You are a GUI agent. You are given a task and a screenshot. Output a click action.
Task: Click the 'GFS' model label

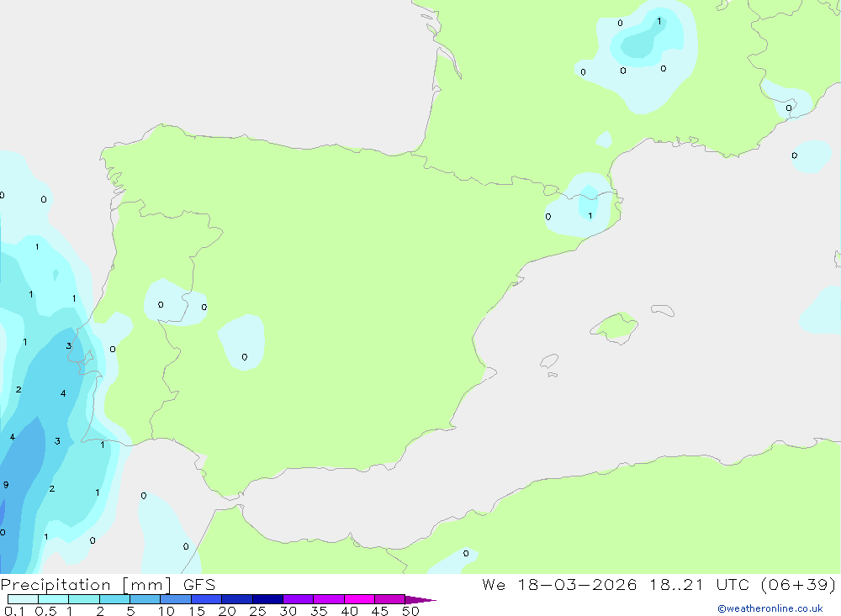[x=199, y=585]
